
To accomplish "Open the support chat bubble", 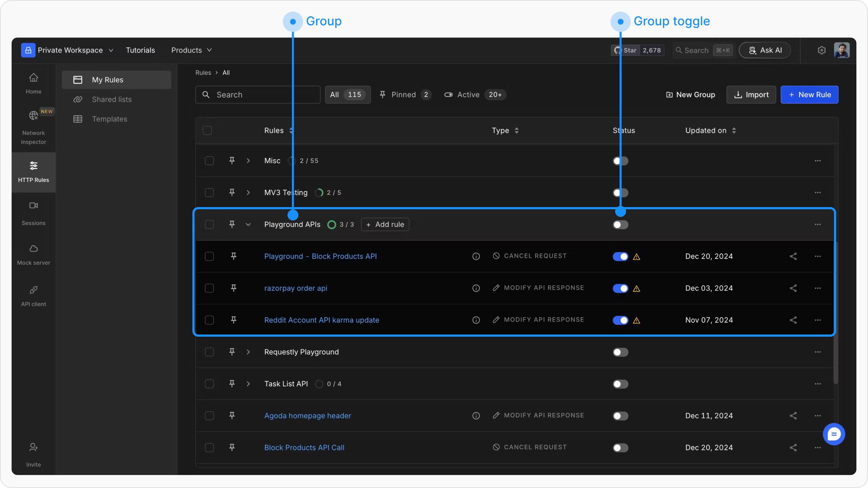I will (x=834, y=434).
